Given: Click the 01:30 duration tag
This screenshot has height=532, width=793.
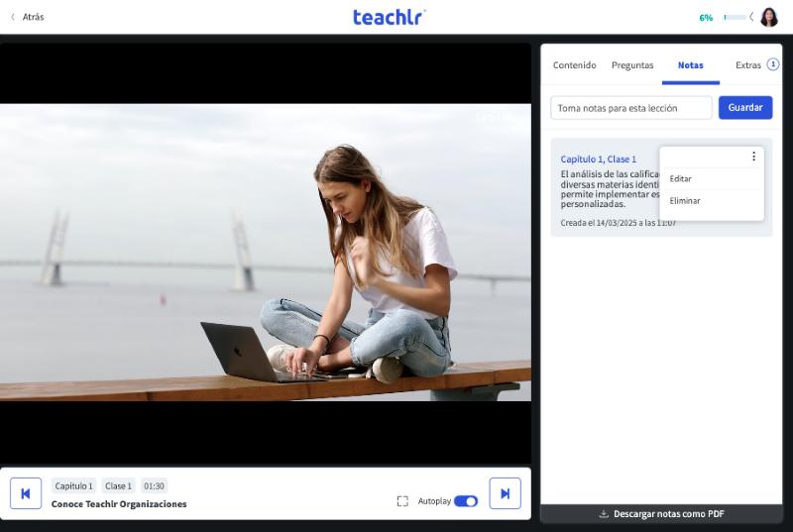Looking at the screenshot, I should tap(154, 486).
